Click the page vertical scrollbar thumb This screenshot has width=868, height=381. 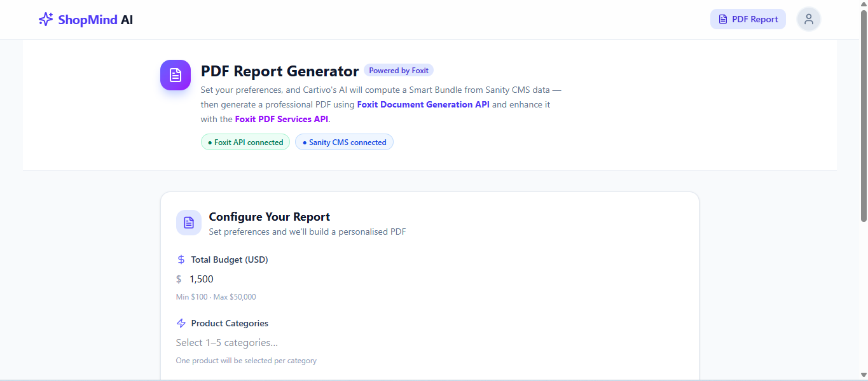click(x=864, y=116)
